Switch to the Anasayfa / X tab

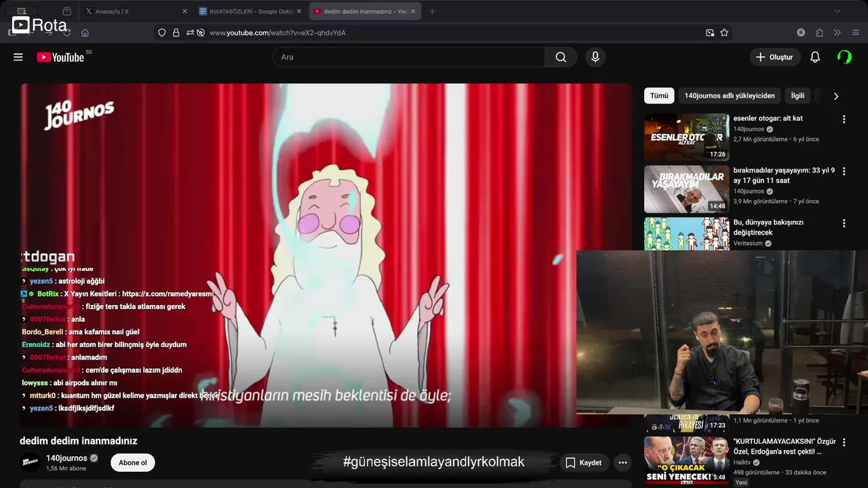136,12
